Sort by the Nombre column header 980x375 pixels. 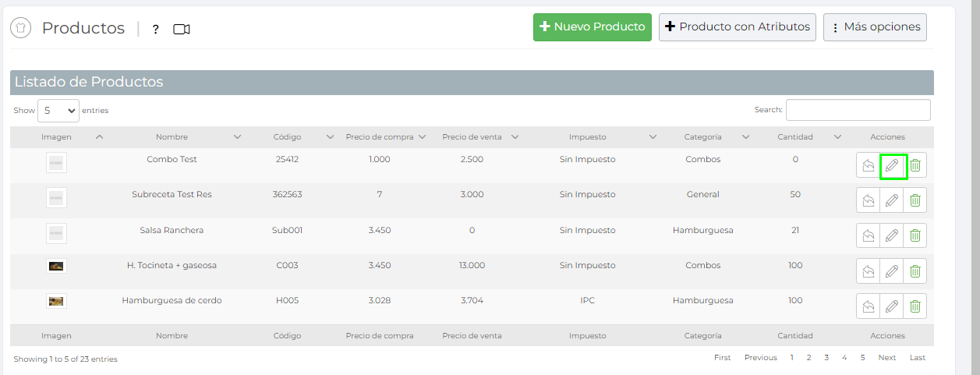[172, 137]
